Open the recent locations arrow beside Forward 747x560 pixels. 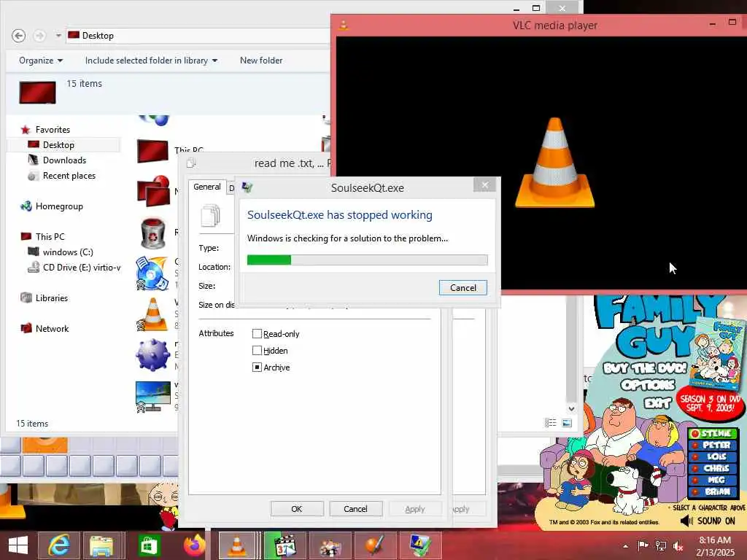coord(58,36)
